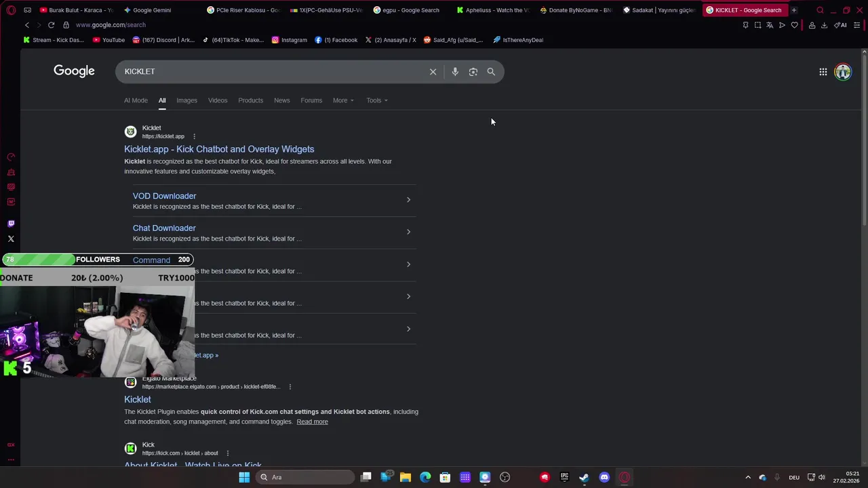This screenshot has width=868, height=488.
Task: Open options for Elgato Marketplace result
Action: coord(290,387)
